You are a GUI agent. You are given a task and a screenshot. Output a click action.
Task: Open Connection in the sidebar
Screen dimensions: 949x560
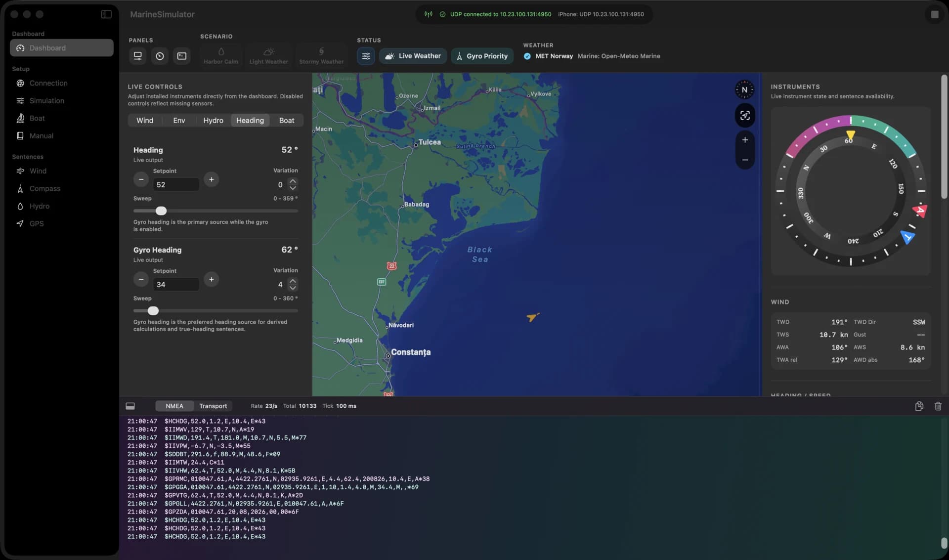tap(61, 83)
